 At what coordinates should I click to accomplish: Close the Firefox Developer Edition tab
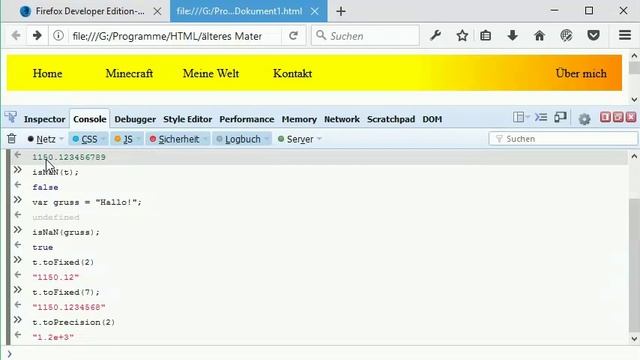157,11
